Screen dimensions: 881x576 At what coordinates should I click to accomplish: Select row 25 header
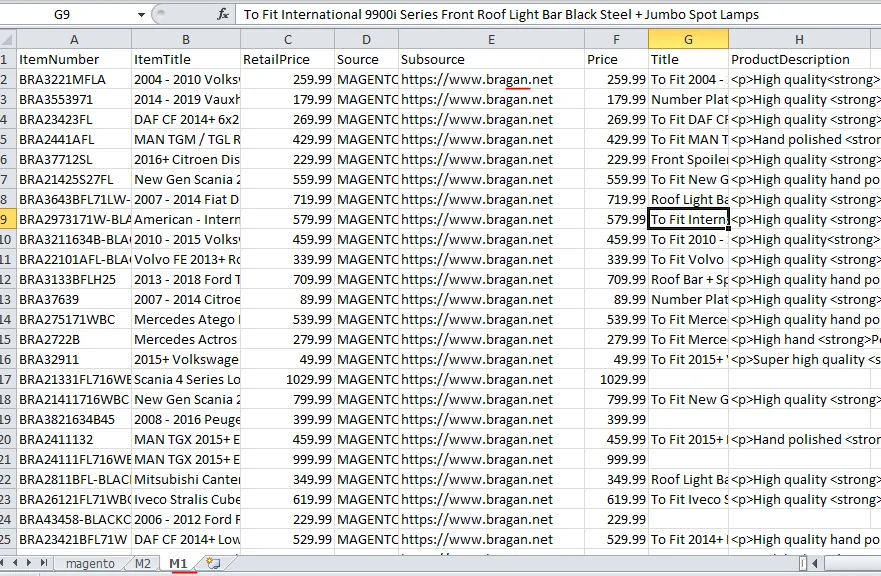[7, 539]
